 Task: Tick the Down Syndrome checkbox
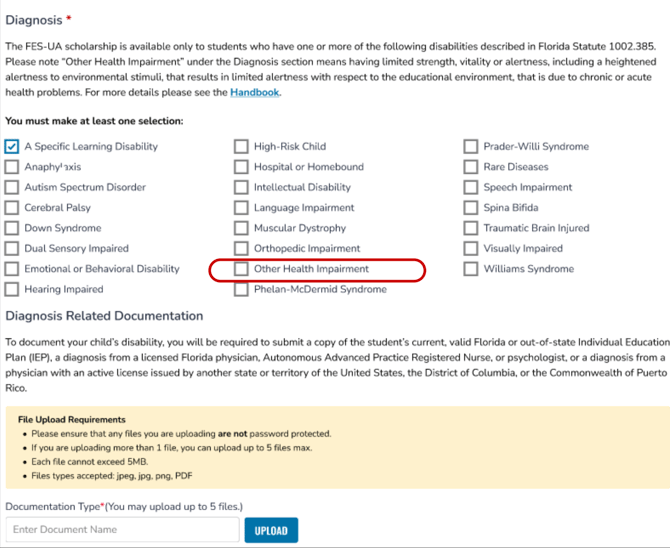pyautogui.click(x=12, y=229)
